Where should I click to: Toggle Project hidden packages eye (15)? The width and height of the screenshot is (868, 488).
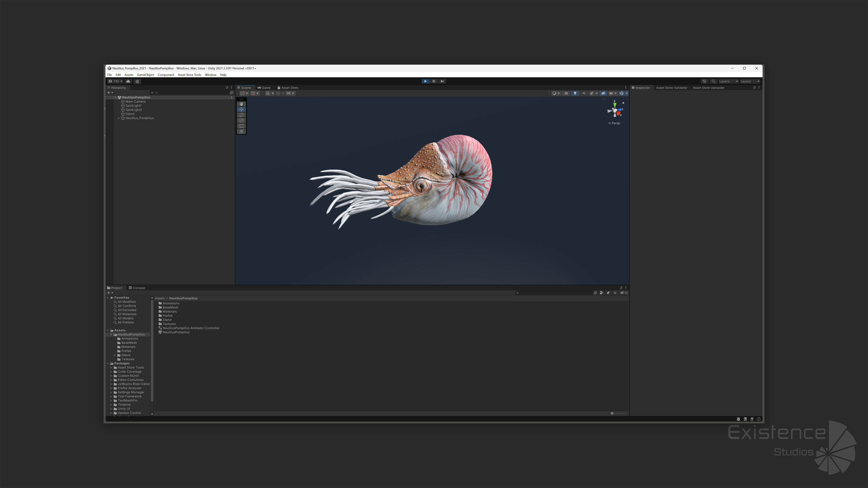(624, 293)
